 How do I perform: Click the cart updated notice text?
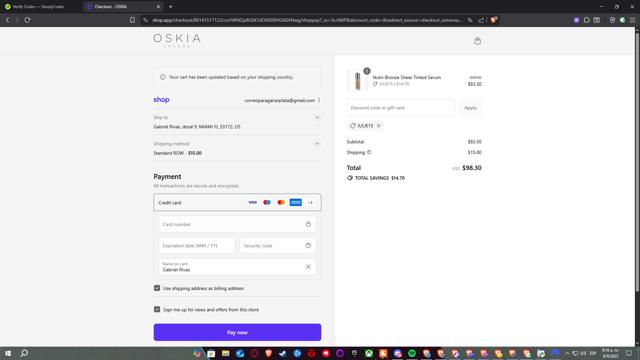point(231,77)
